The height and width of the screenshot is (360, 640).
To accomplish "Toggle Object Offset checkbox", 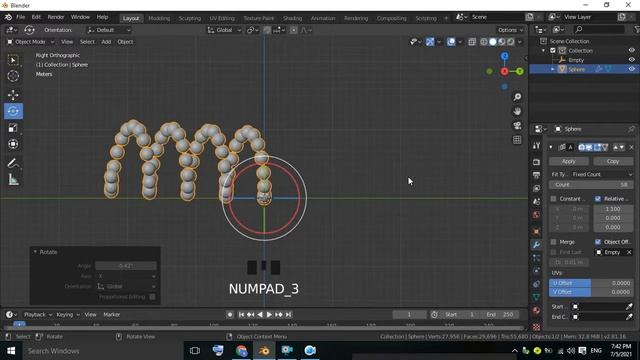I will point(598,242).
